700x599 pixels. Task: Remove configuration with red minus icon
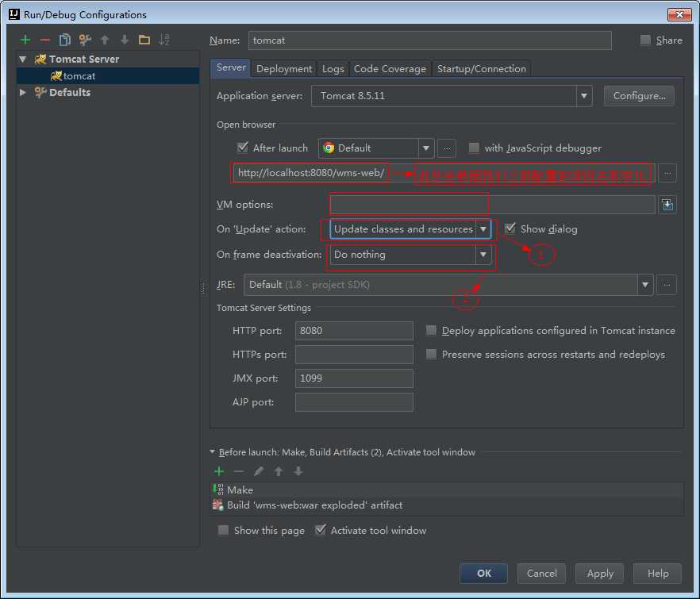[45, 40]
